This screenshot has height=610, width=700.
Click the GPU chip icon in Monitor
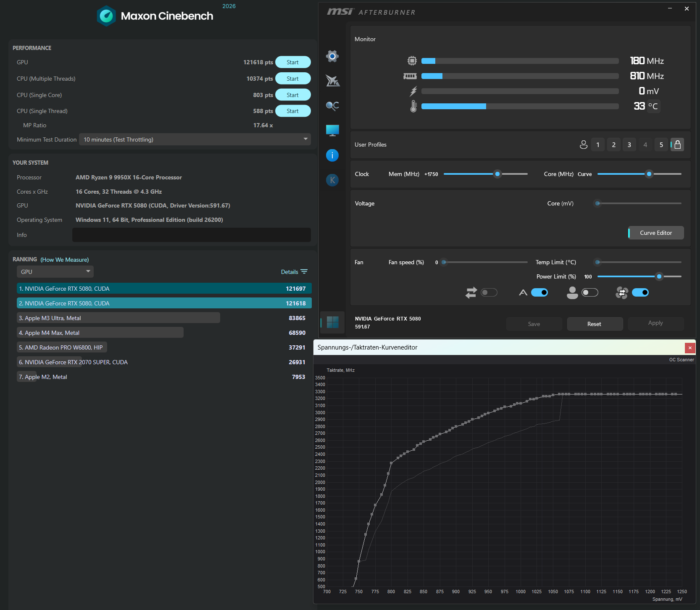pyautogui.click(x=412, y=61)
